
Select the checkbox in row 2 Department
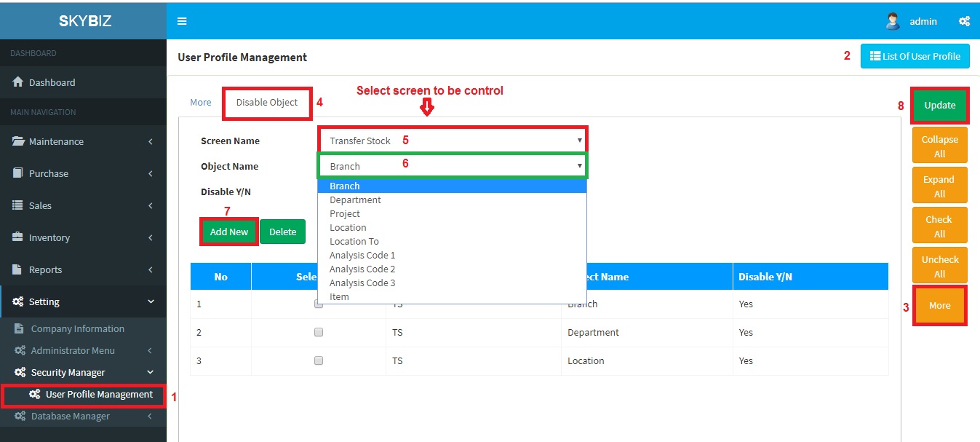(x=319, y=332)
